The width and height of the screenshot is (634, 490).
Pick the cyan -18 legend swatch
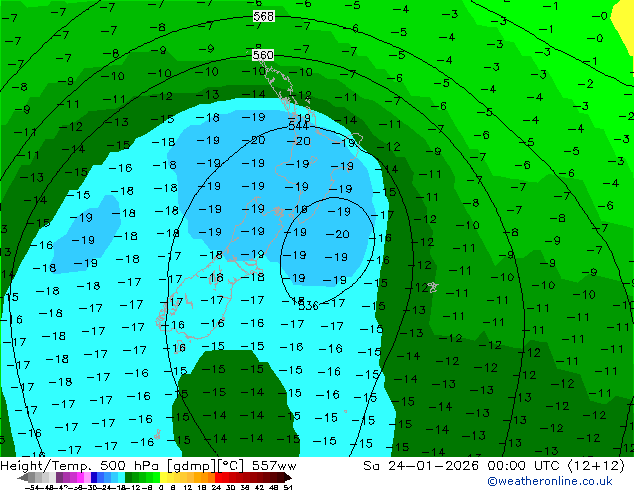(122, 477)
